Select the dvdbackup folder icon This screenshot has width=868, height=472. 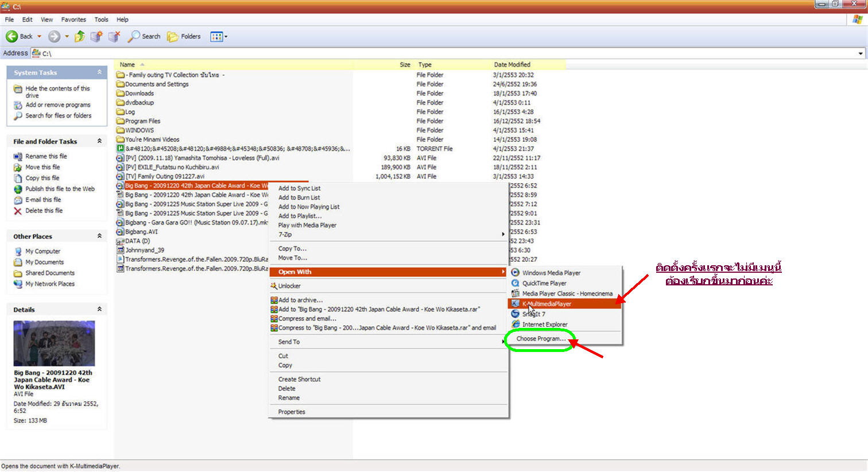tap(121, 102)
